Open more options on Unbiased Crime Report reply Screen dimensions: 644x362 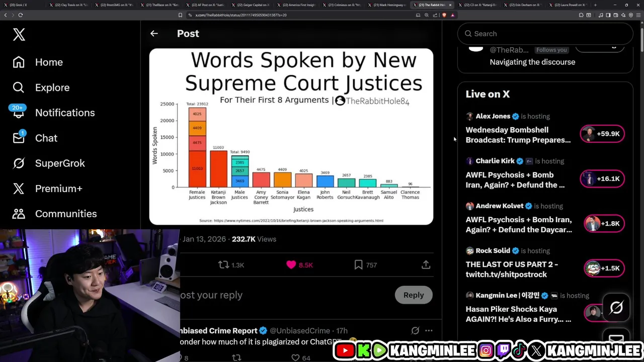click(429, 330)
